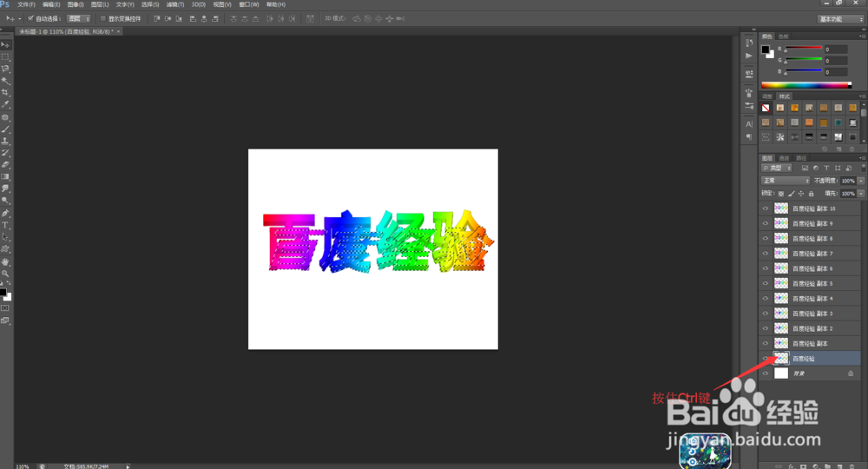Toggle the Auto-Select (自动选择) checkbox
The height and width of the screenshot is (469, 868).
(x=31, y=18)
